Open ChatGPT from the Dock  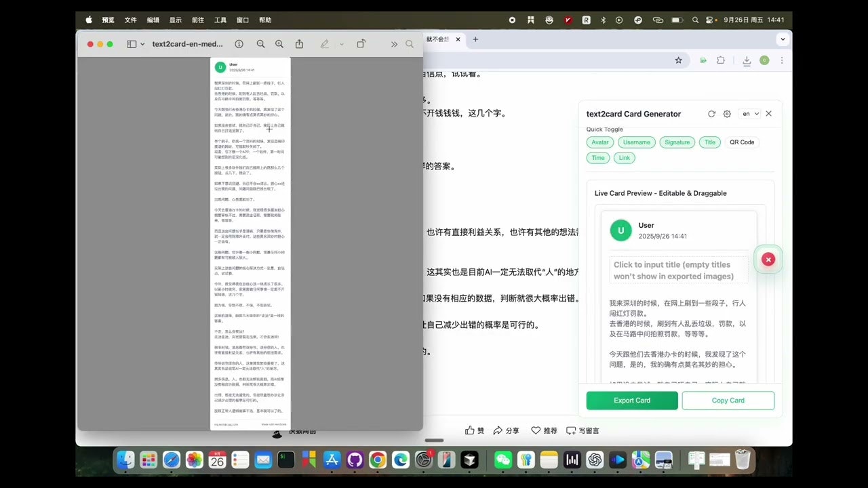coord(595,460)
